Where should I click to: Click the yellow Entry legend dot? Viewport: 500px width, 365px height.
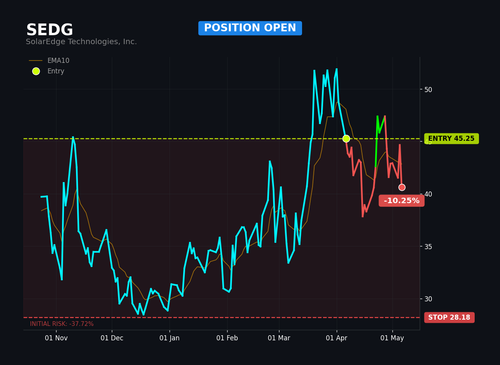tap(36, 71)
